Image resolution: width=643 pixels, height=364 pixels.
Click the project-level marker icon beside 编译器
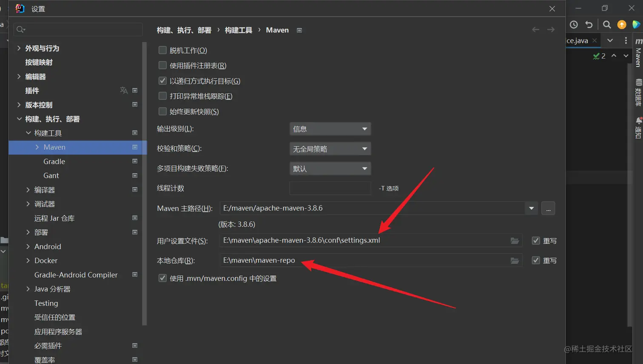pyautogui.click(x=135, y=189)
